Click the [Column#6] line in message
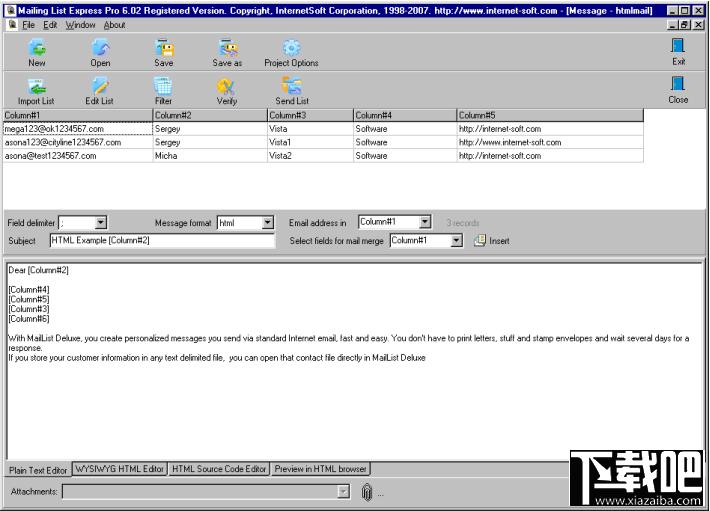 tap(29, 319)
